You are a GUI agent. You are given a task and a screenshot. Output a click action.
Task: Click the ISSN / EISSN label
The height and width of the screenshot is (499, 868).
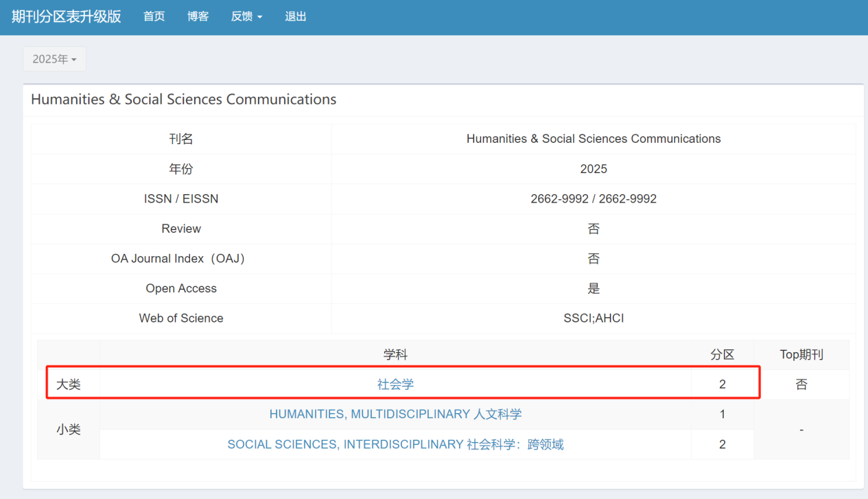click(x=181, y=198)
